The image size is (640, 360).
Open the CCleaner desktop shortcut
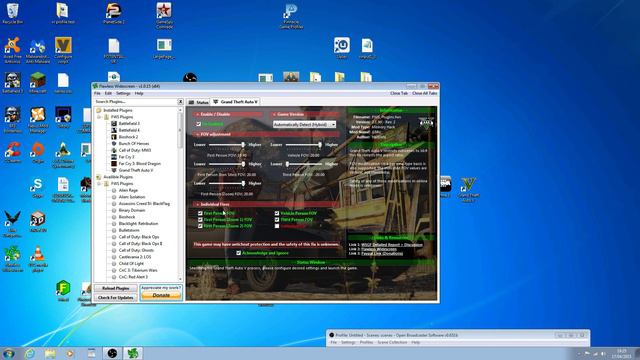pos(12,153)
